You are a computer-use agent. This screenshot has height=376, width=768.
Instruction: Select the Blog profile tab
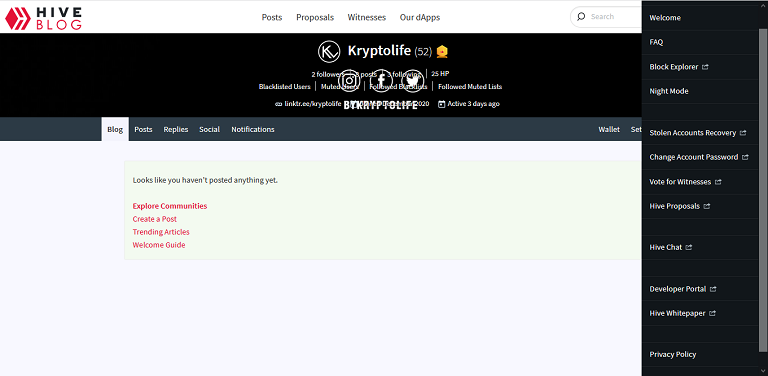point(115,129)
